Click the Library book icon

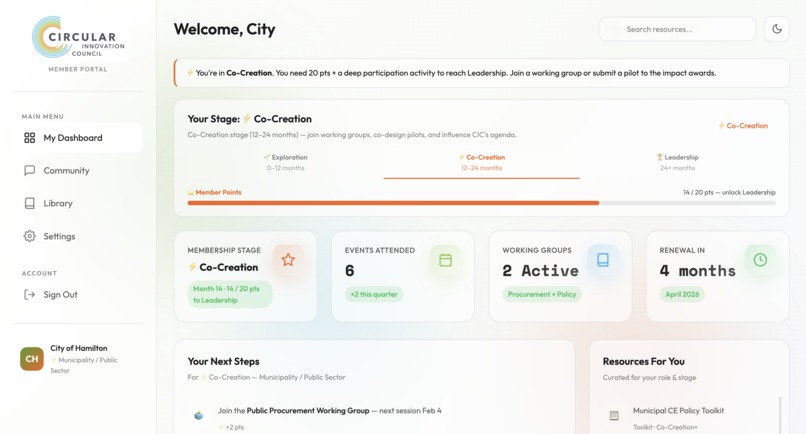[30, 203]
